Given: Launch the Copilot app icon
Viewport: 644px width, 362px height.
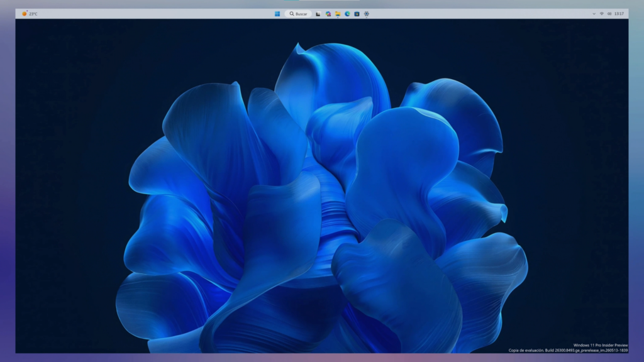Looking at the screenshot, I should click(328, 14).
